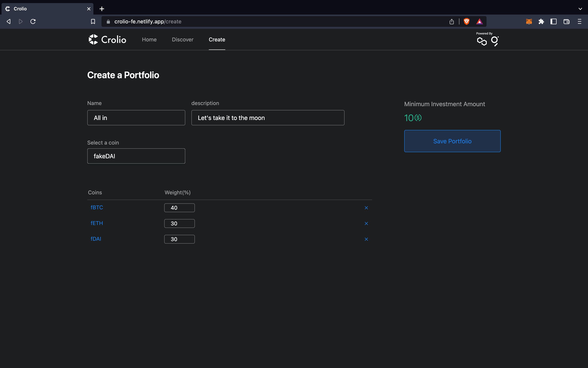Remove fDAI row with its X
The width and height of the screenshot is (588, 368).
(366, 239)
